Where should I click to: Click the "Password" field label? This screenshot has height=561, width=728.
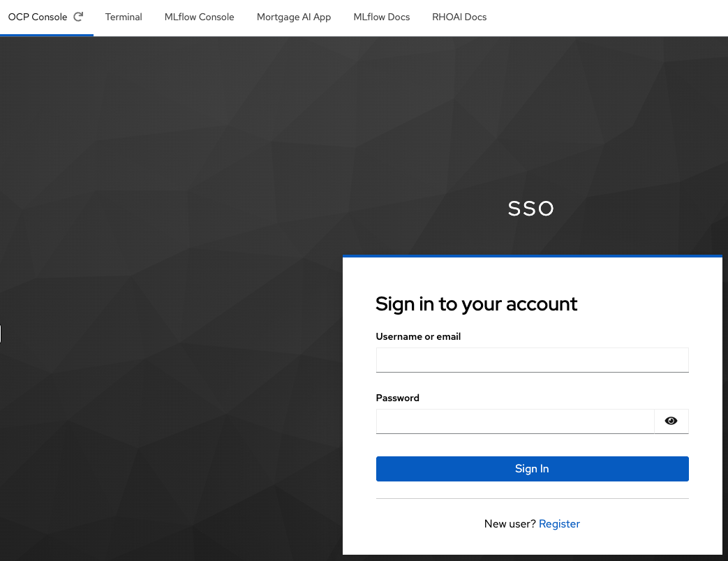click(x=397, y=398)
